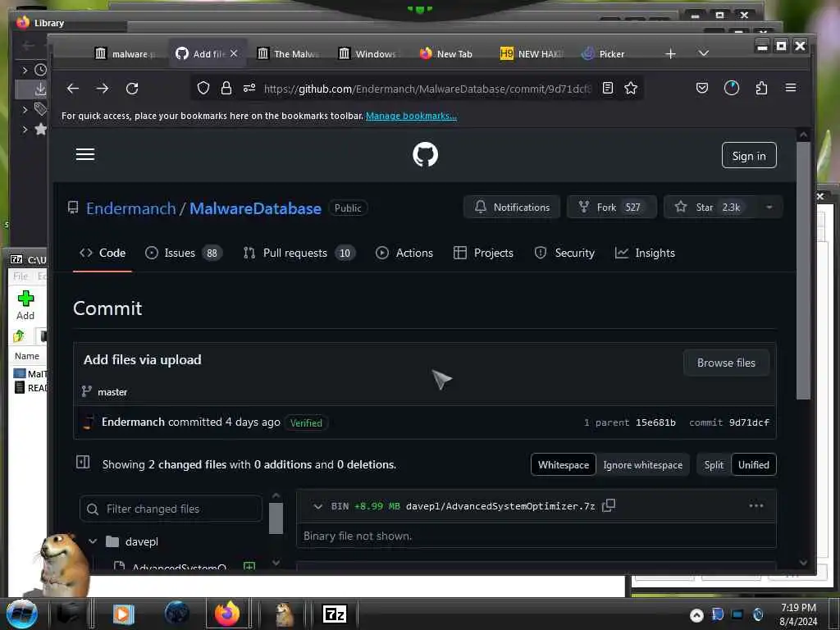This screenshot has height=630, width=840.
Task: Toggle reader view in the address bar
Action: 608,88
